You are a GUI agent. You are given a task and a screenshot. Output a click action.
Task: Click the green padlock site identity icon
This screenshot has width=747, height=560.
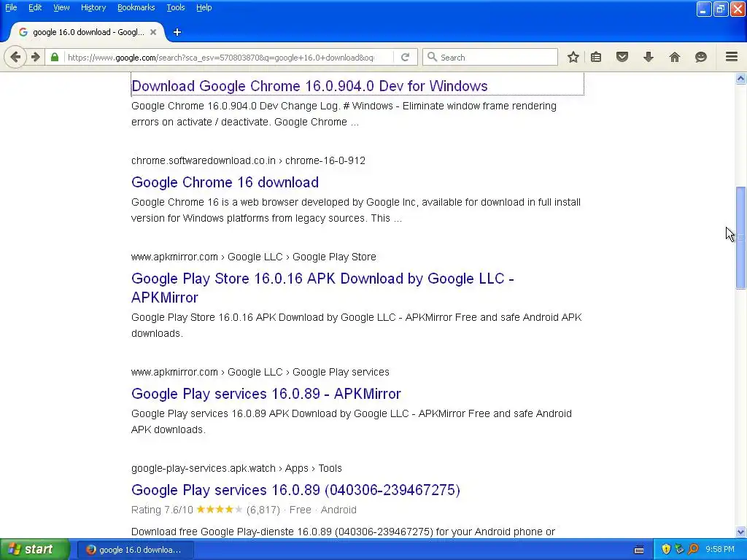[55, 57]
